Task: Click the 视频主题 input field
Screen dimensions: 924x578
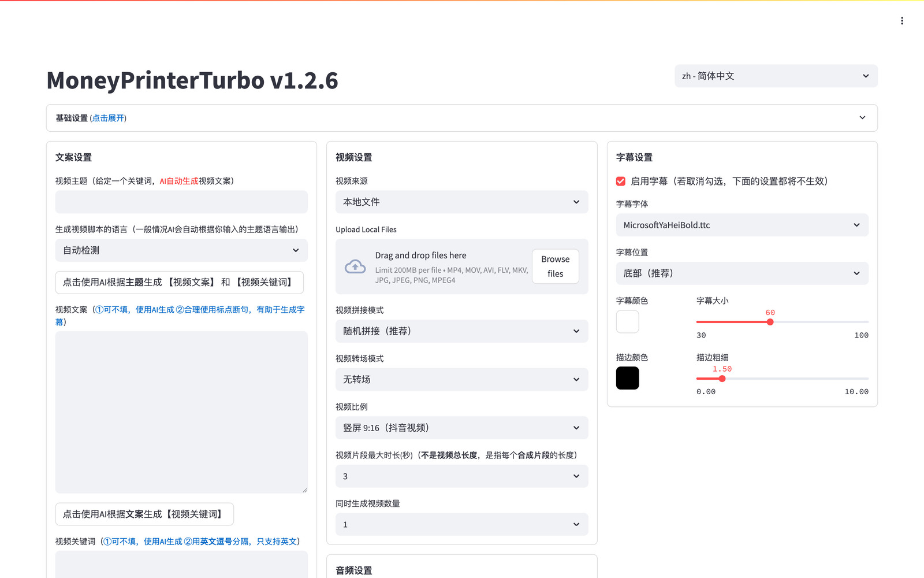Action: pos(181,202)
